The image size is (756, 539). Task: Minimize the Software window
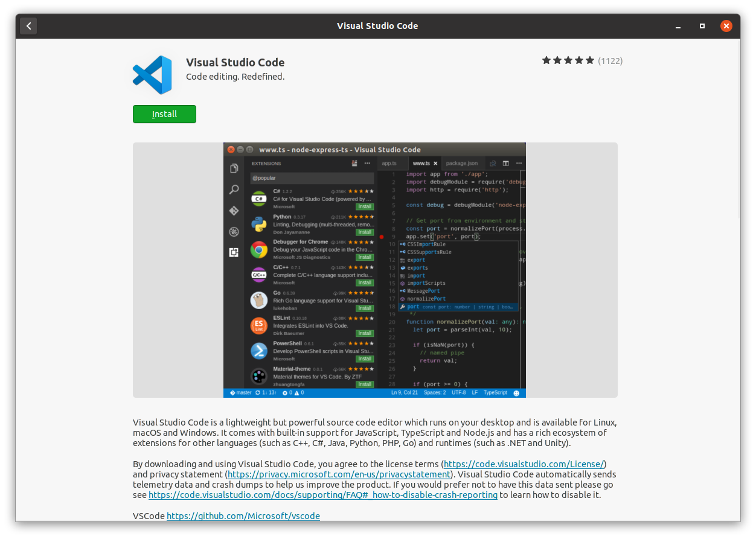[678, 26]
